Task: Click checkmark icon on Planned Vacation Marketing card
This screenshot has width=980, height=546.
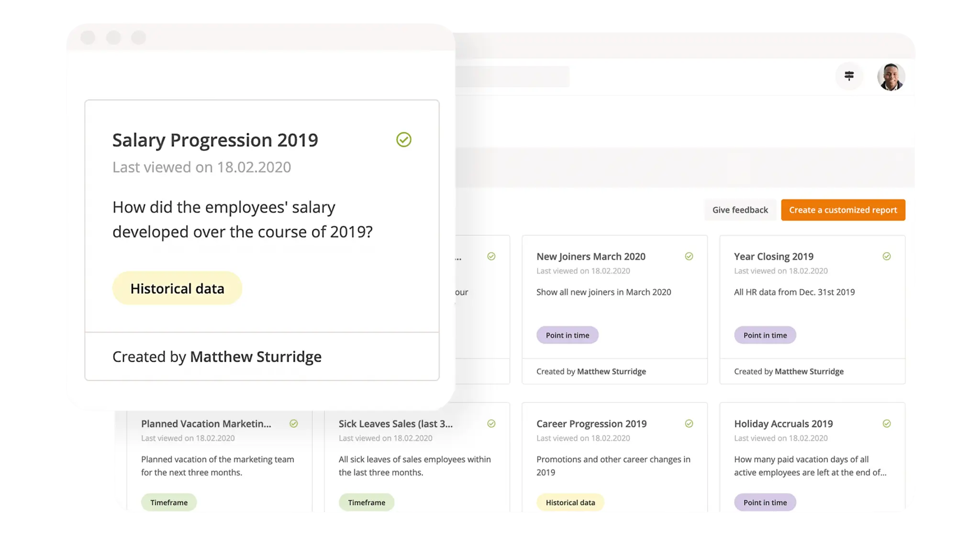Action: pyautogui.click(x=294, y=423)
